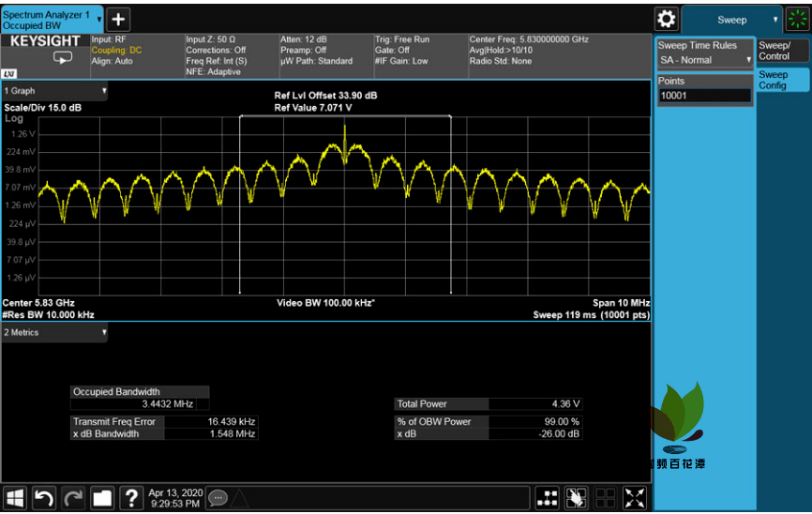Image resolution: width=812 pixels, height=514 pixels.
Task: Open the message bubble status icon
Action: click(x=218, y=499)
